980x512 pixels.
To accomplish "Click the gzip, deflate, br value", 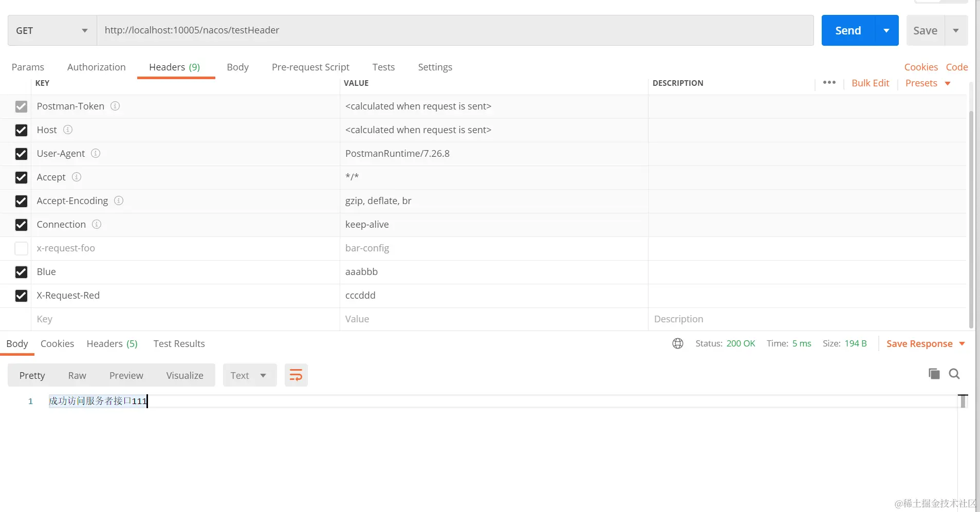I will 493,200.
